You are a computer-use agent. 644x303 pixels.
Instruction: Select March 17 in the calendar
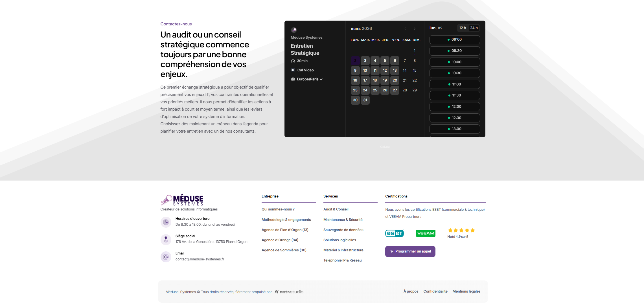(365, 80)
